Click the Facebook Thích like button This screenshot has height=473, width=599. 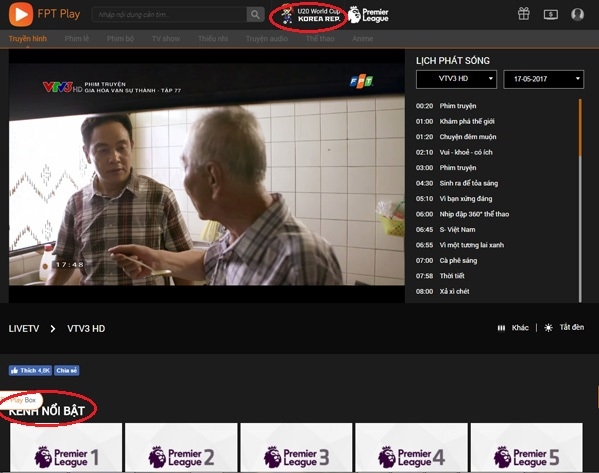tap(30, 370)
